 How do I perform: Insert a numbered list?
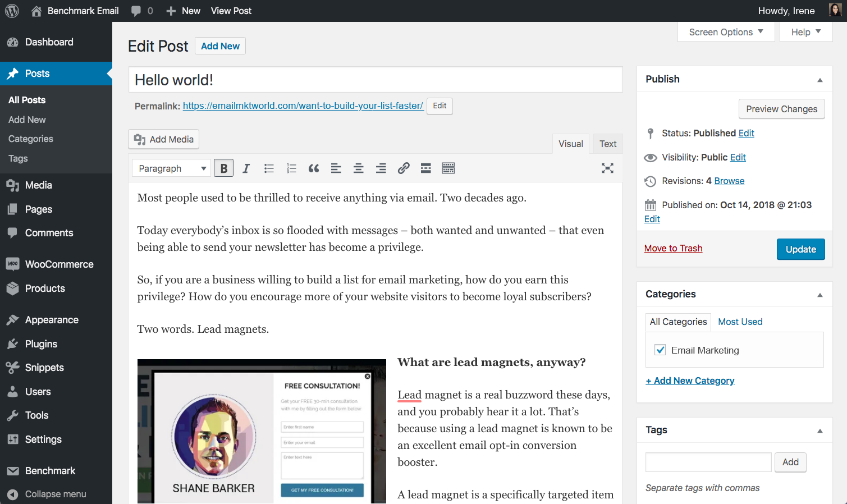click(291, 168)
